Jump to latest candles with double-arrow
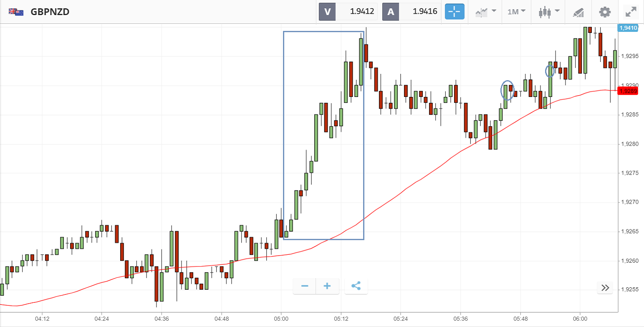 605,287
